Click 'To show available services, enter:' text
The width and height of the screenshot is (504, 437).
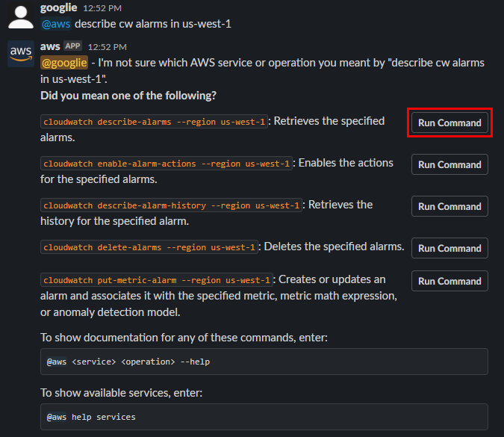pos(122,393)
